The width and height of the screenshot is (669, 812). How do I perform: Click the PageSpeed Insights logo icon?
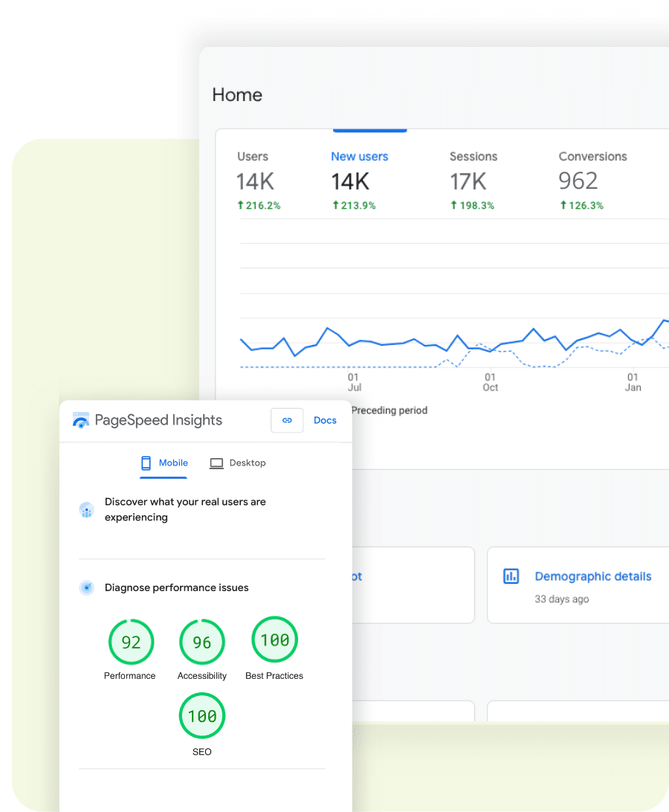81,420
